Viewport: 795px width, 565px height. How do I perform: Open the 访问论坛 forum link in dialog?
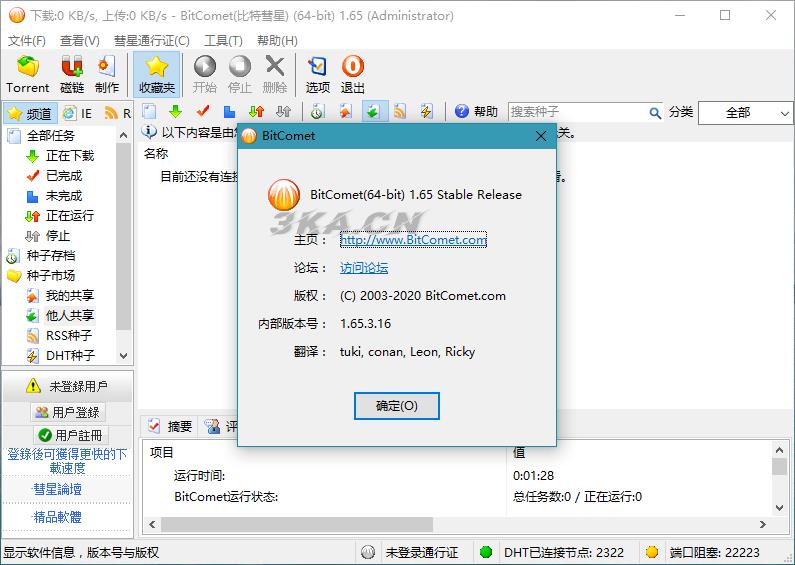[x=364, y=268]
